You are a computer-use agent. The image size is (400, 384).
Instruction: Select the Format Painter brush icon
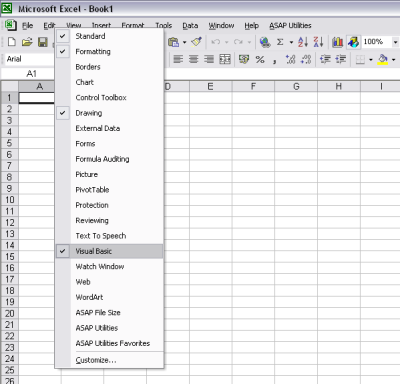196,42
